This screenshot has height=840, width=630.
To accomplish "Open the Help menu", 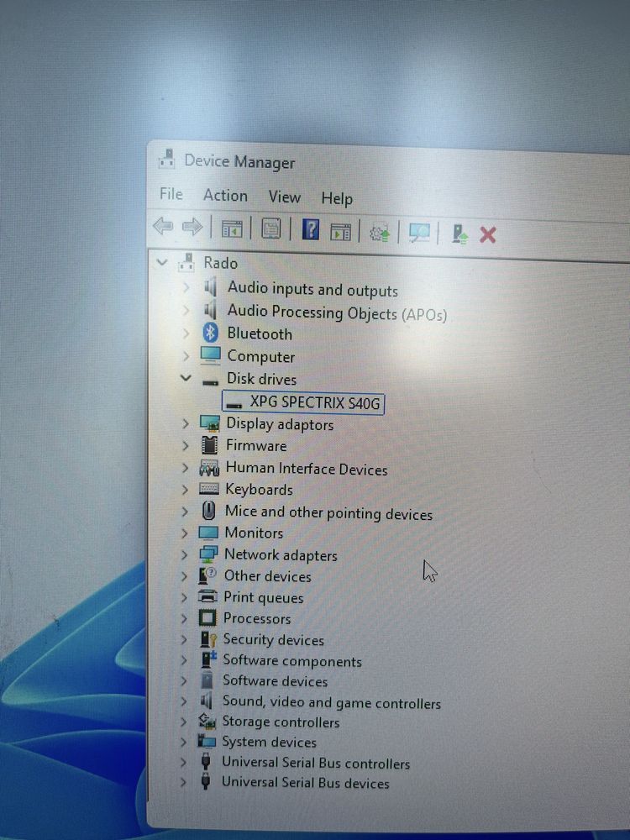I will pyautogui.click(x=337, y=199).
